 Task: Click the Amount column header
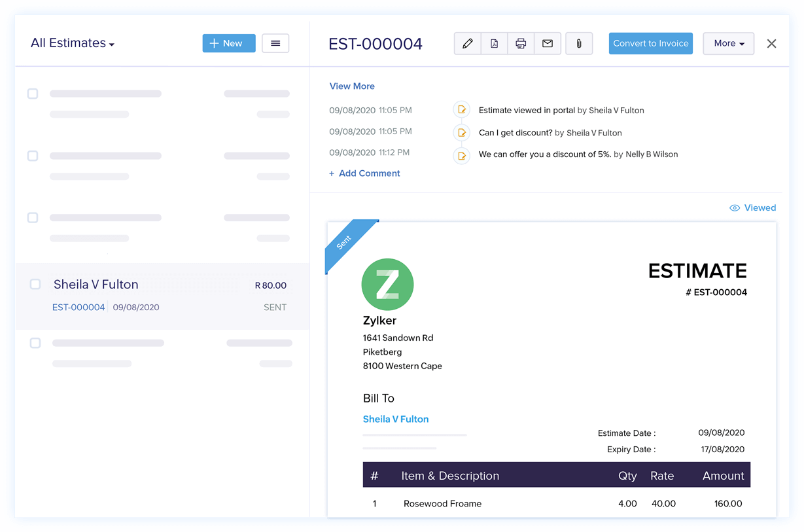click(x=723, y=476)
